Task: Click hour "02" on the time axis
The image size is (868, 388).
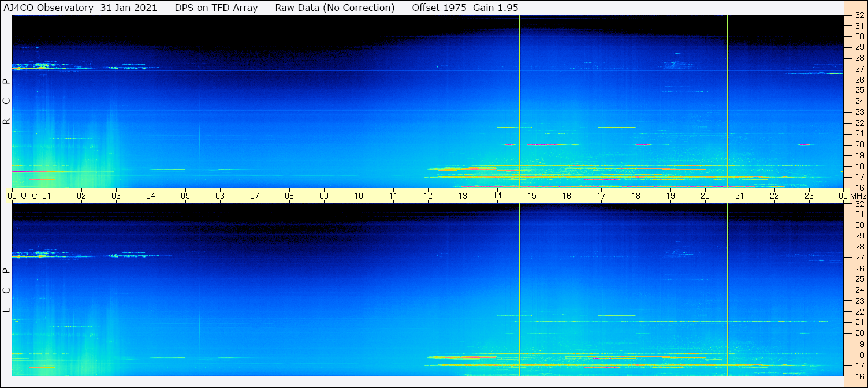Action: pos(81,196)
